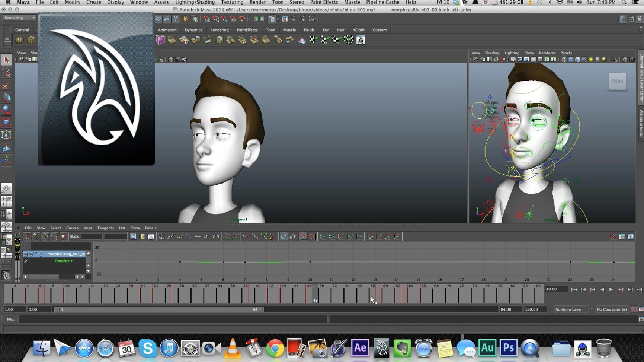Switch to the Animation shelf tab

167,30
